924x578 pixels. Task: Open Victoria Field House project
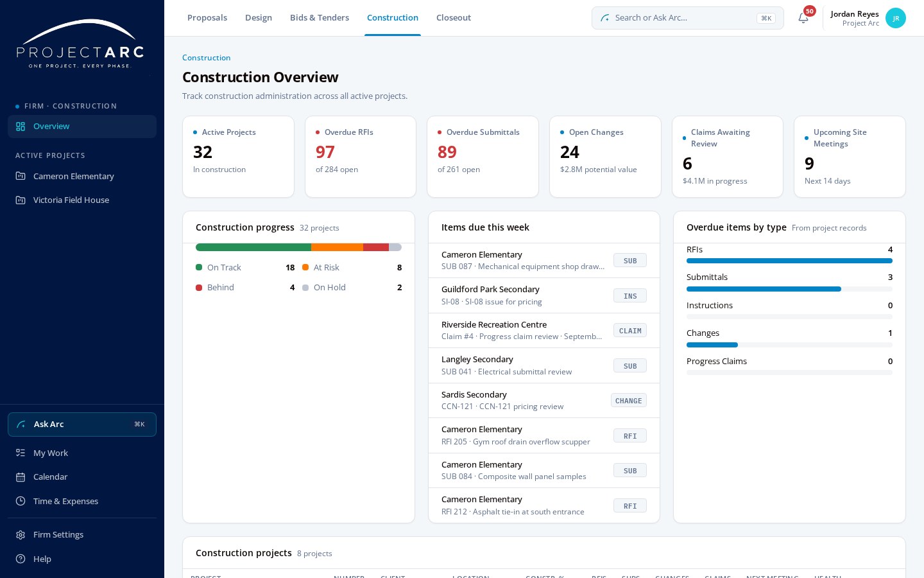click(x=82, y=200)
